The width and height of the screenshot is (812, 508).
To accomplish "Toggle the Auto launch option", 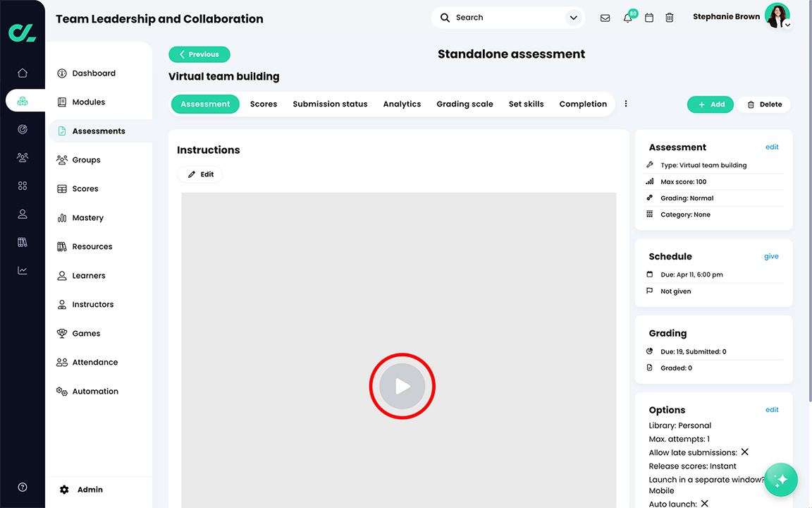I will point(704,503).
